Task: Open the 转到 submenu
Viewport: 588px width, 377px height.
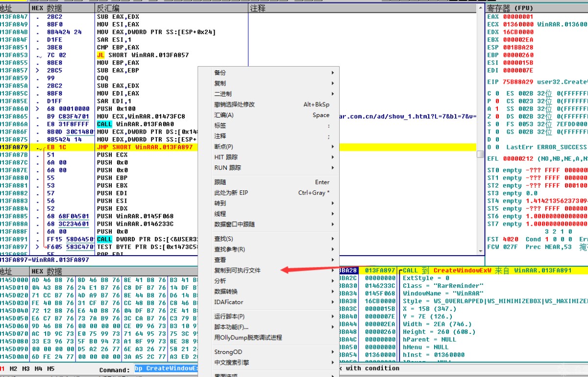Action: click(x=269, y=203)
